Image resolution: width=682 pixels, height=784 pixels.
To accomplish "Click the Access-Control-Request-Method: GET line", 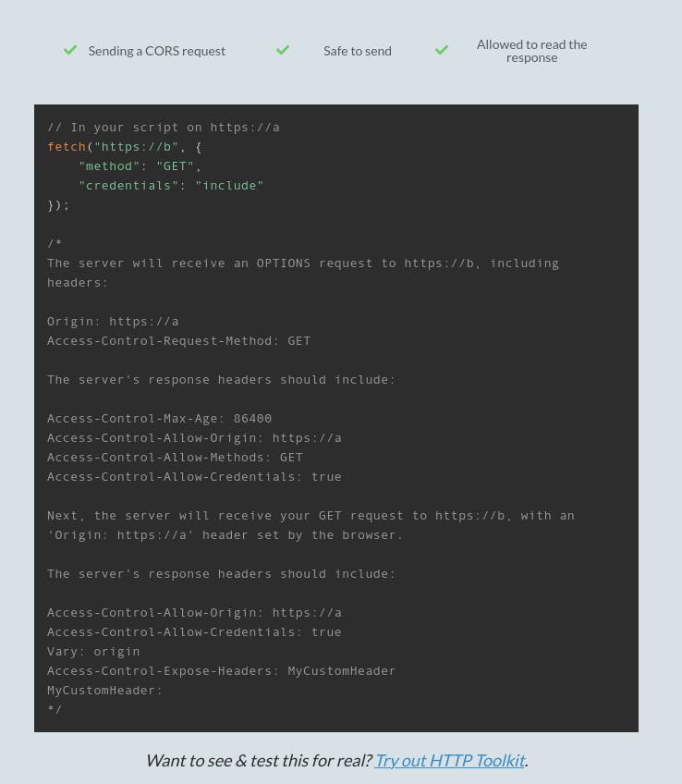I will coord(179,341).
